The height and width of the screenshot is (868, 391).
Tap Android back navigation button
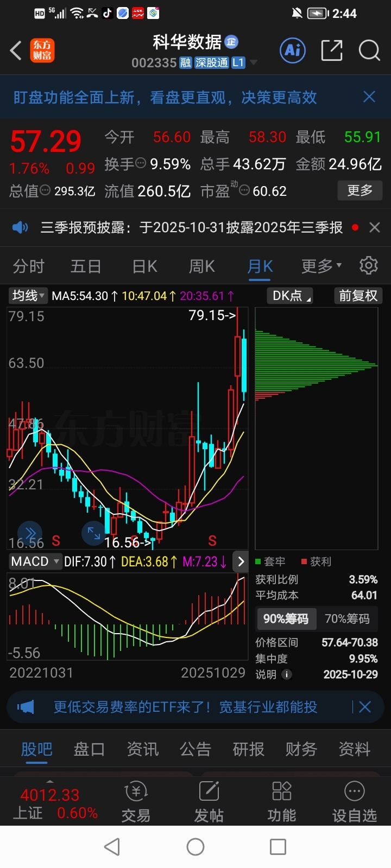point(112,847)
